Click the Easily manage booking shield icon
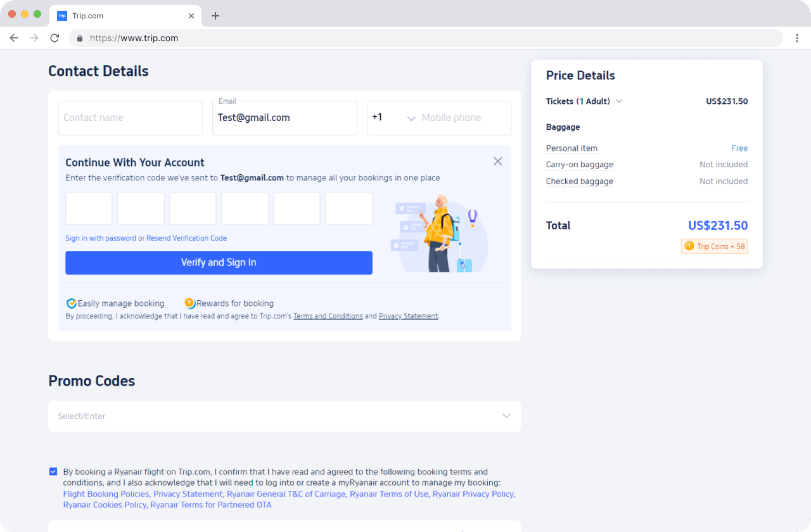Image resolution: width=811 pixels, height=532 pixels. point(72,303)
